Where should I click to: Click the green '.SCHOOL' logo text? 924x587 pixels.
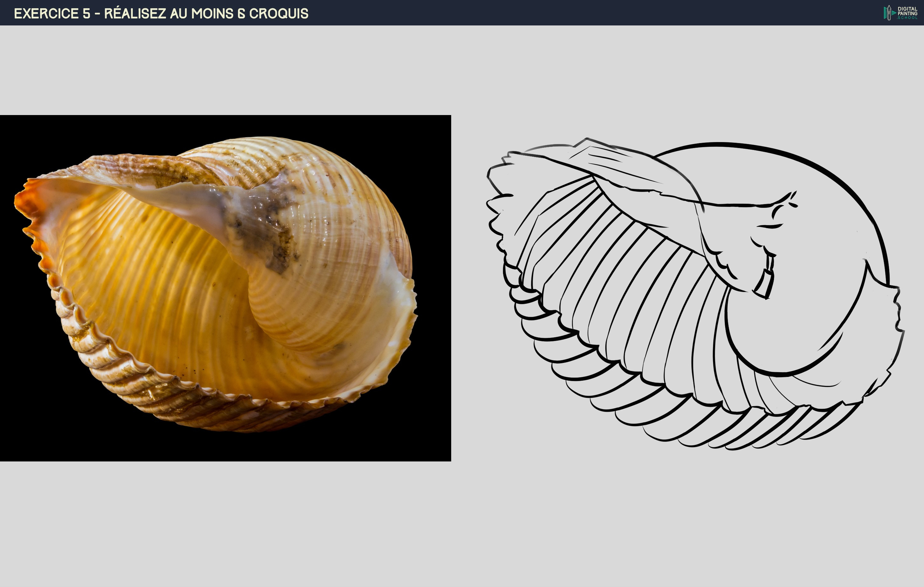coord(907,18)
